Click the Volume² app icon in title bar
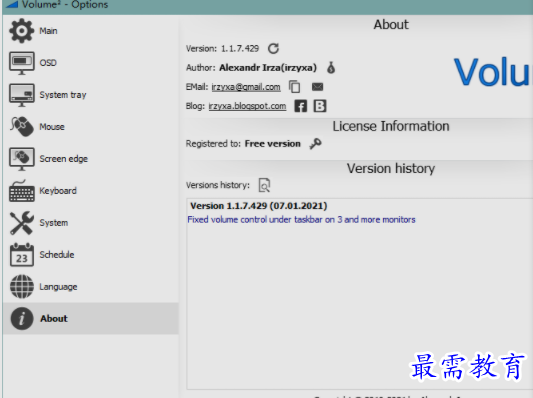The width and height of the screenshot is (533, 398). [x=12, y=4]
